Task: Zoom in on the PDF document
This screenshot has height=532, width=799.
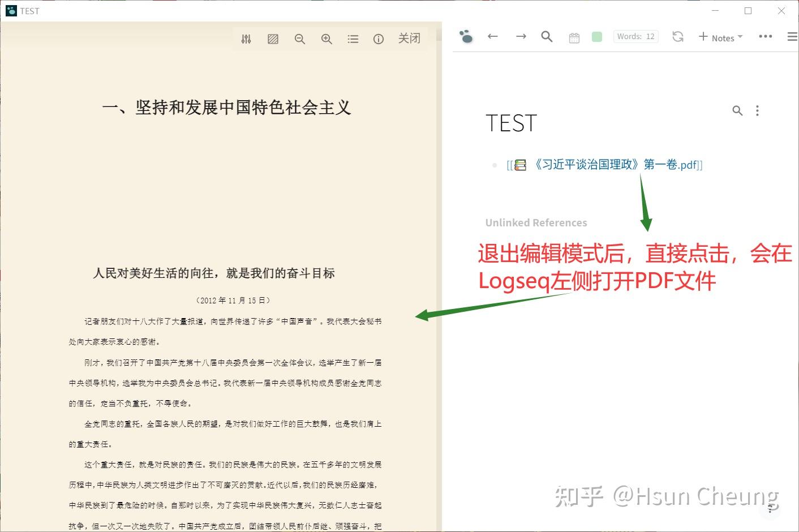Action: 327,38
